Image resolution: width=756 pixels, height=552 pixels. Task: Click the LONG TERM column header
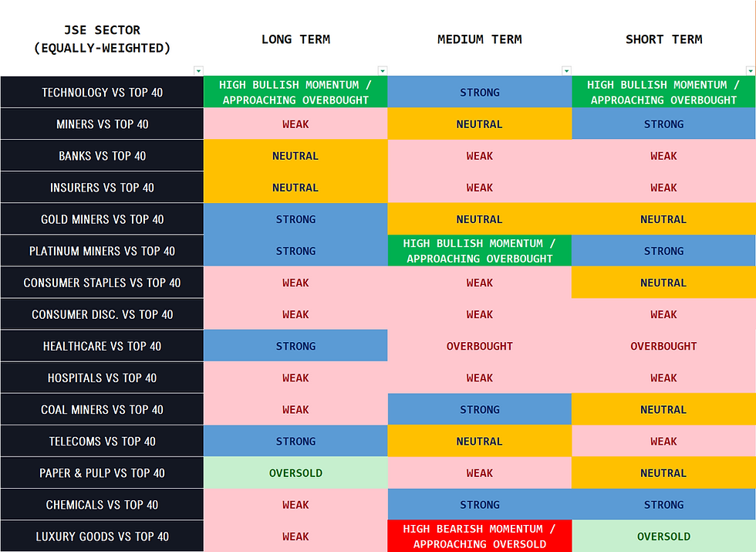pyautogui.click(x=295, y=39)
